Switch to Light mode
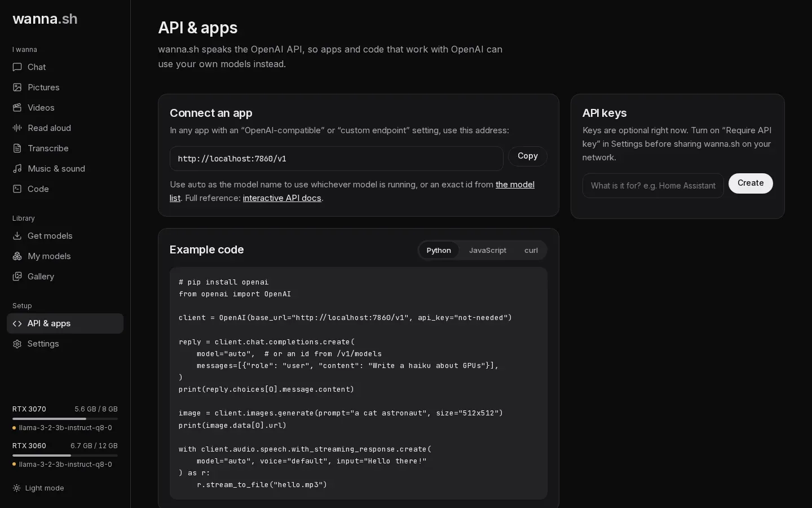The height and width of the screenshot is (508, 812). pyautogui.click(x=38, y=488)
